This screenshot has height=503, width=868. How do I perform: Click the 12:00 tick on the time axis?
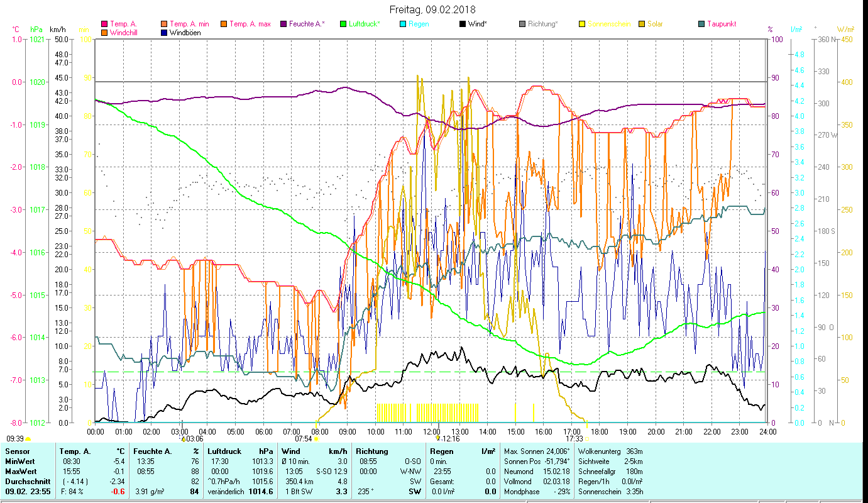pos(431,431)
